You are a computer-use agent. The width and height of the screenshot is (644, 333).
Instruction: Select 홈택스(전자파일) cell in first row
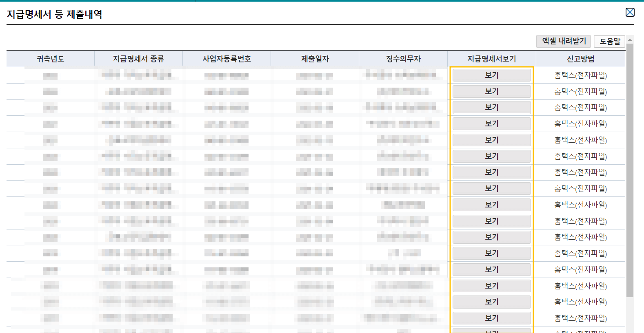[x=580, y=75]
